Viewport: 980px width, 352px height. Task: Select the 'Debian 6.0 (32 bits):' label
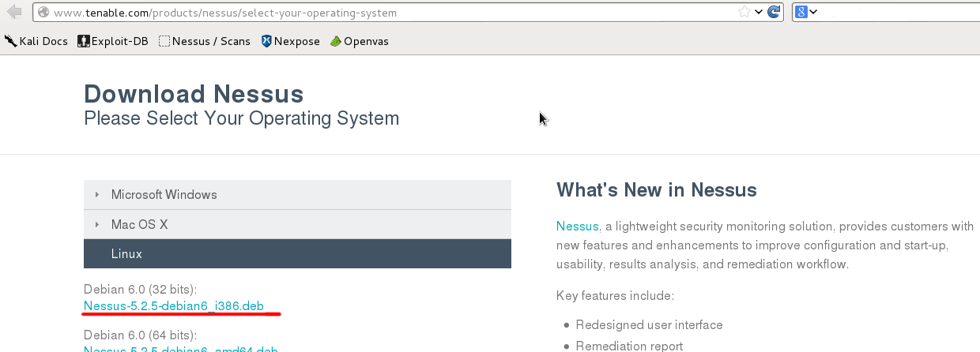tap(141, 290)
